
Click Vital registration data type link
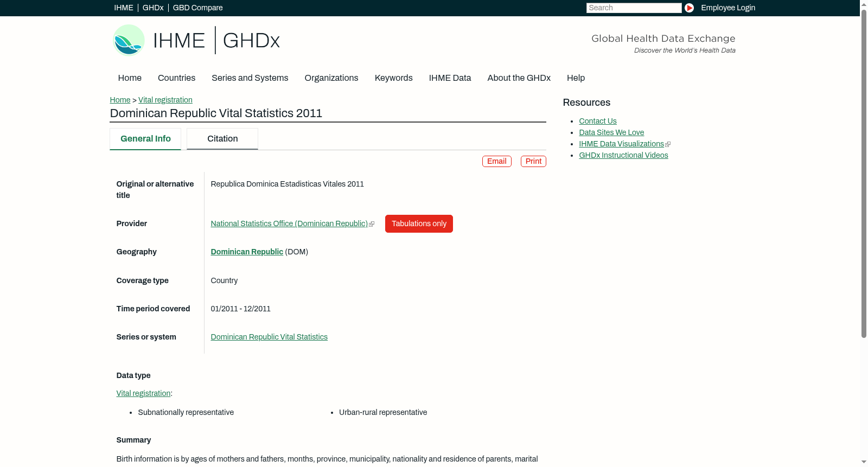(143, 393)
